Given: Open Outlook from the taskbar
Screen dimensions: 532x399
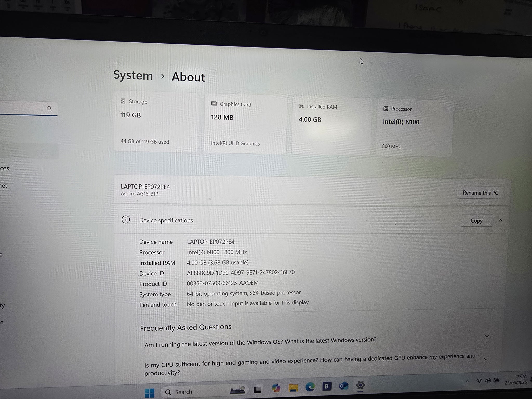Looking at the screenshot, I should (x=344, y=386).
